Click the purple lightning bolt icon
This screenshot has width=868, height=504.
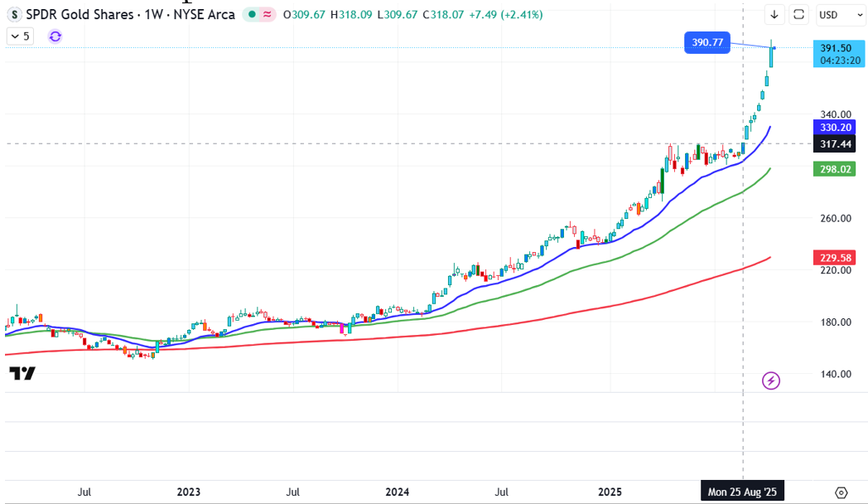tap(771, 380)
